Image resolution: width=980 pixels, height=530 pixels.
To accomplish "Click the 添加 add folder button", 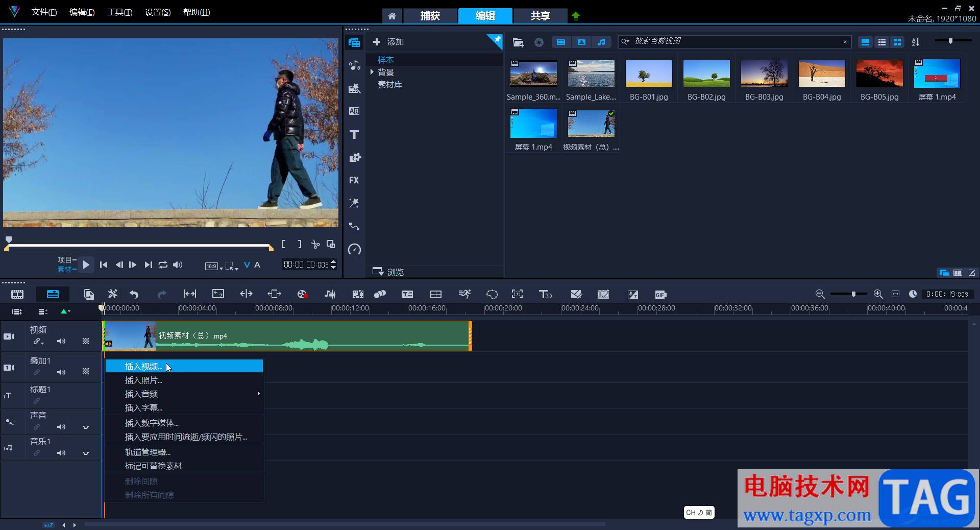I will click(388, 42).
